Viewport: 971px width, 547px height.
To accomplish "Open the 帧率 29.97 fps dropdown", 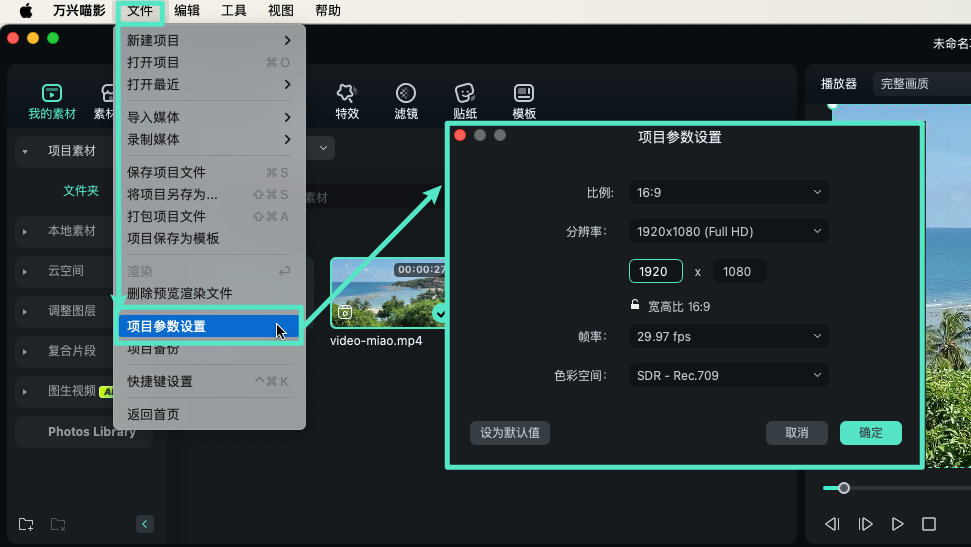I will 728,336.
